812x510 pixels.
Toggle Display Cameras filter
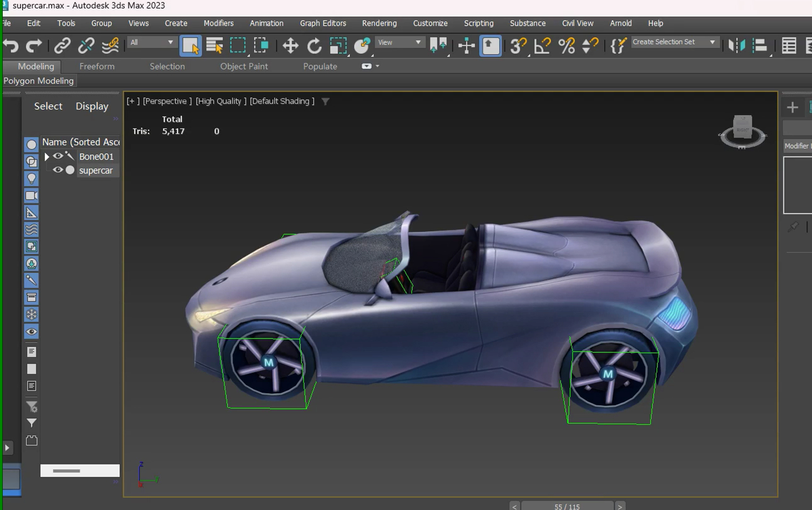tap(31, 195)
